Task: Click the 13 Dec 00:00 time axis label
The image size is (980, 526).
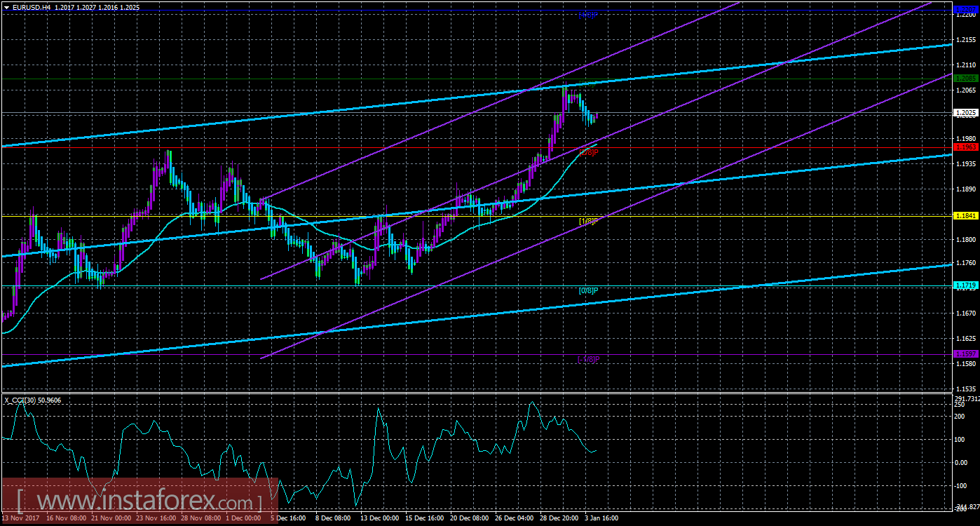Action: [379, 518]
